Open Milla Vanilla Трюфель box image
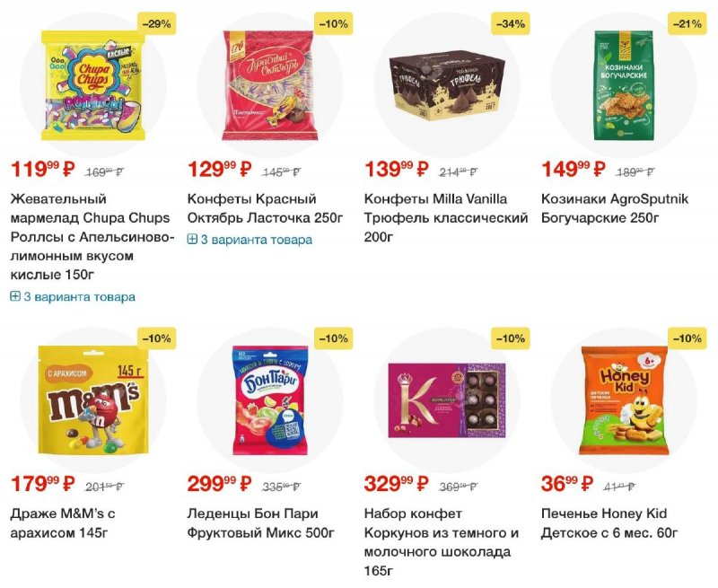Image resolution: width=718 pixels, height=588 pixels. point(447,86)
